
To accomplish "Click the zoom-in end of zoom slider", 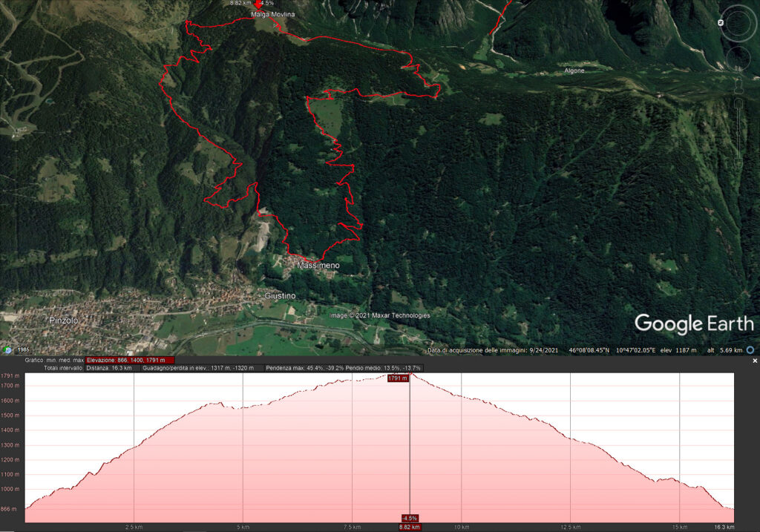I will click(738, 104).
